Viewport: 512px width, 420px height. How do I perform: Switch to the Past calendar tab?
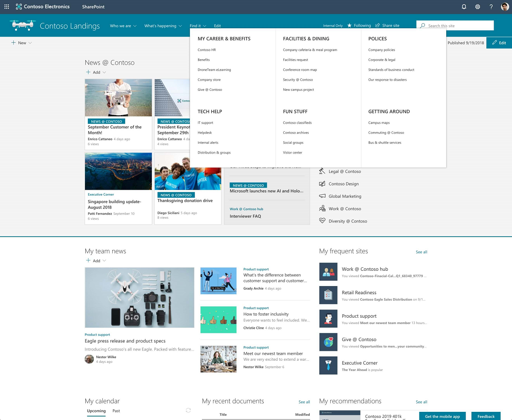pos(116,411)
